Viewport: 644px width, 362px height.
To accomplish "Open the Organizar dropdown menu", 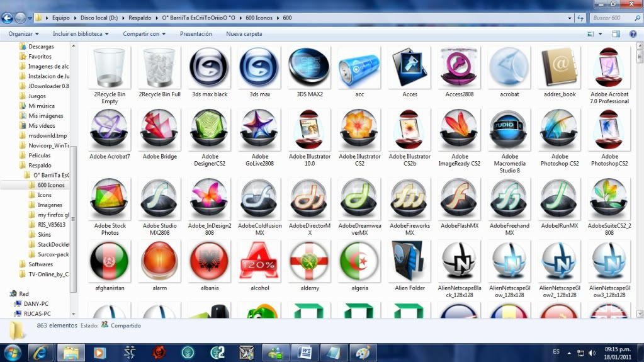I will pos(23,34).
